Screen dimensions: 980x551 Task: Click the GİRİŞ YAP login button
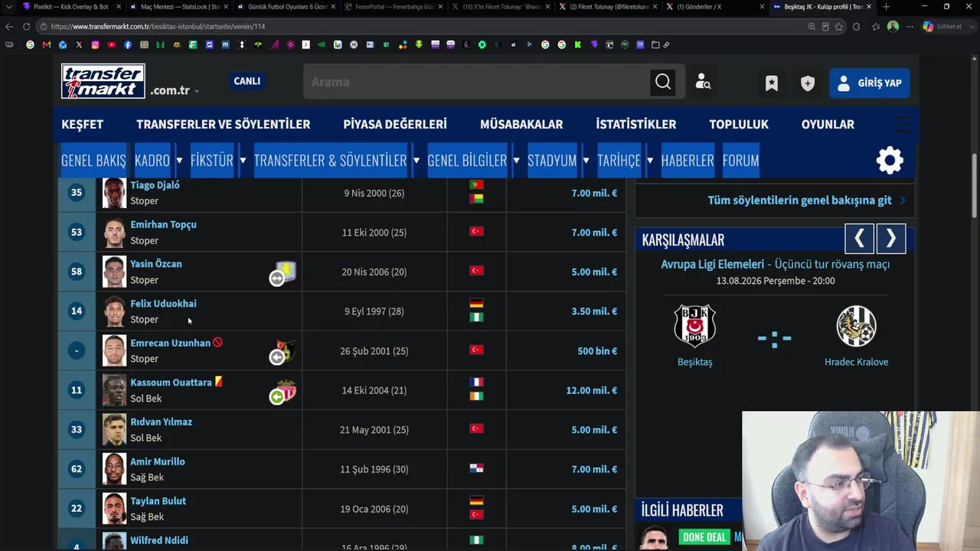pos(870,83)
